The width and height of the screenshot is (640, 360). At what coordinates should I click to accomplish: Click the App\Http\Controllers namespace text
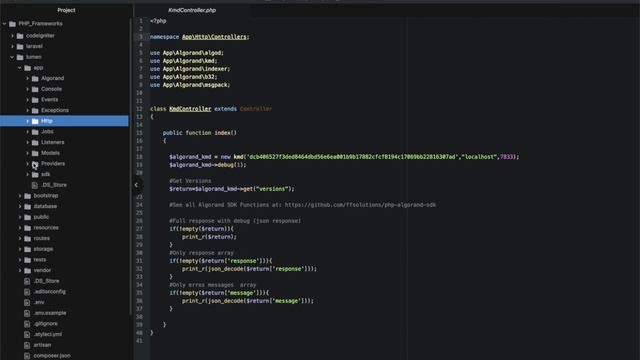[214, 37]
